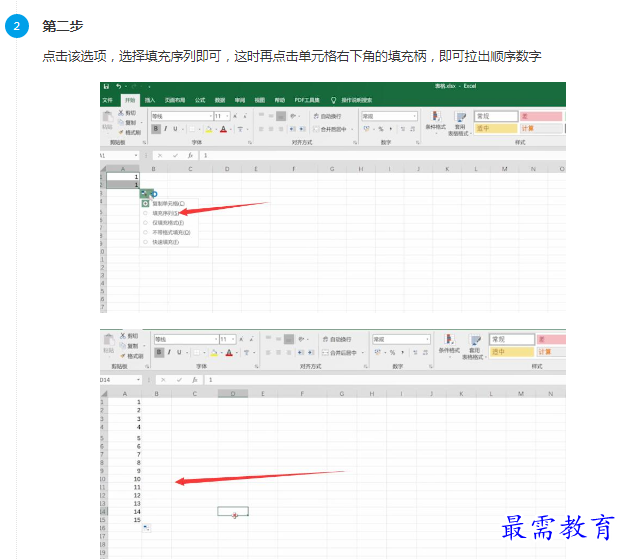Click the Neutral (适中) yellow cell style in top Excel
Viewport: 623px width, 559px height.
coord(496,128)
